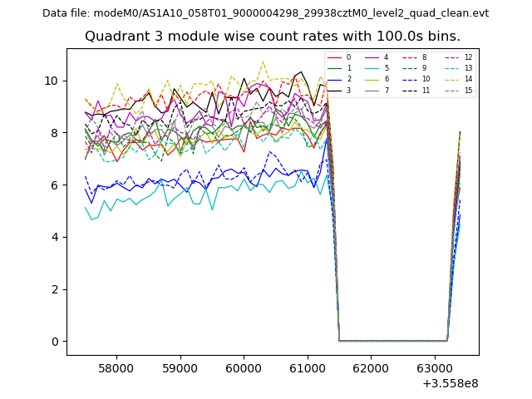Click the cyan dashed legend entry for module 13
The height and width of the screenshot is (399, 532).
[451, 68]
